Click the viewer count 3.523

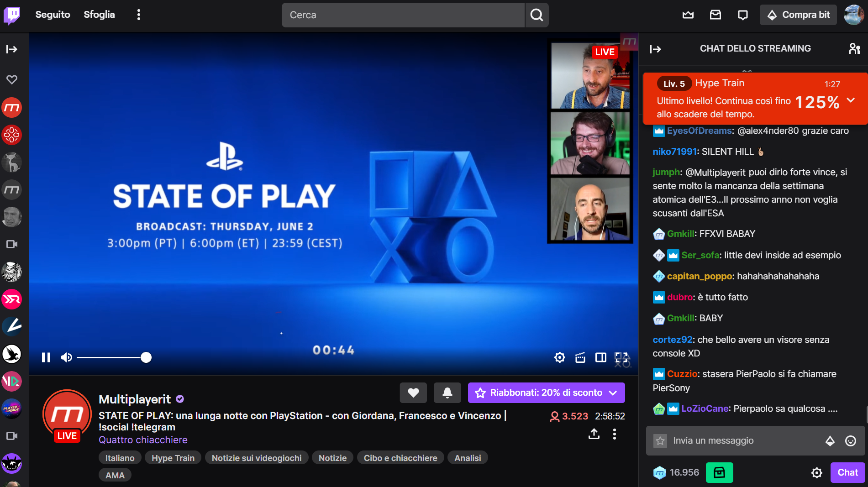pos(569,416)
